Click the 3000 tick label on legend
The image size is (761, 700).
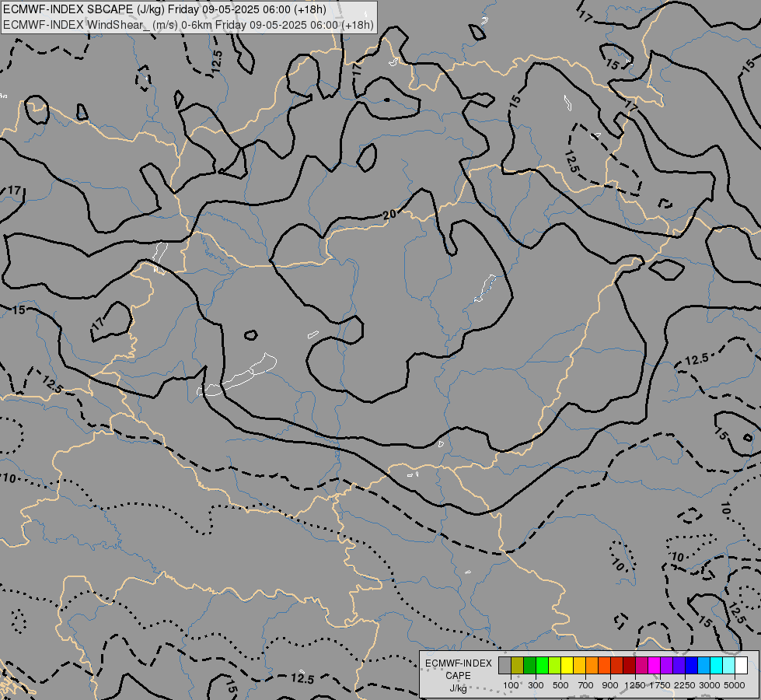pyautogui.click(x=710, y=685)
